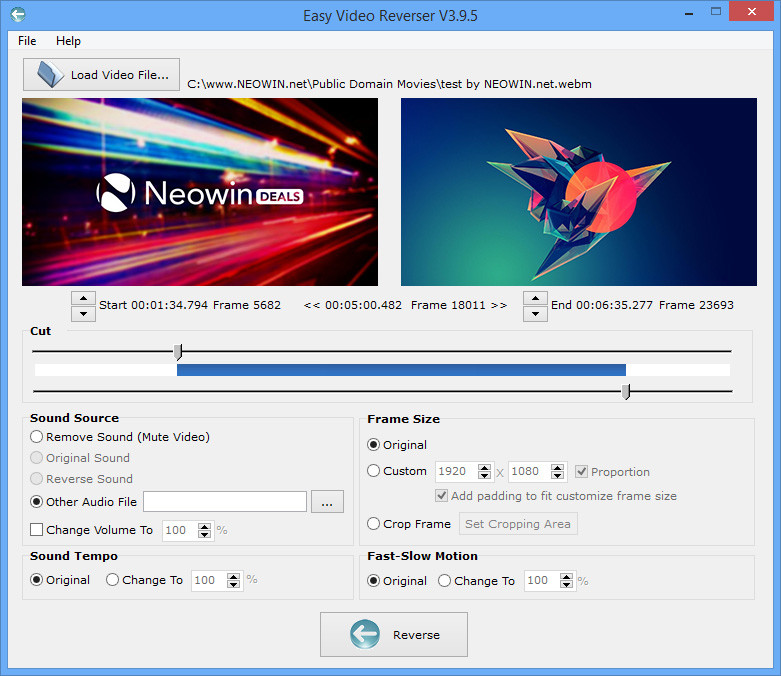Viewport: 781px width, 676px height.
Task: Toggle Add padding to fit checkbox
Action: tap(441, 496)
